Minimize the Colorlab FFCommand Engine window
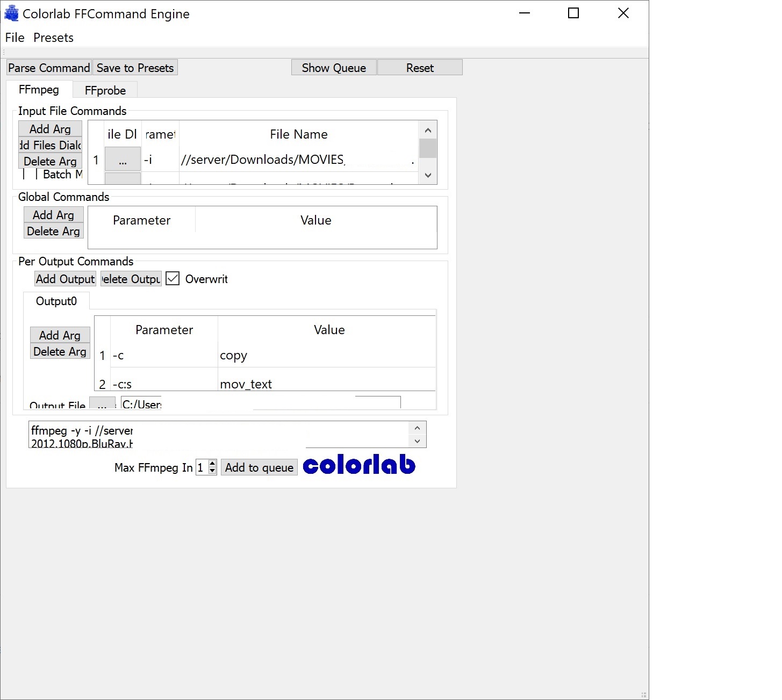This screenshot has height=700, width=782. [x=525, y=13]
